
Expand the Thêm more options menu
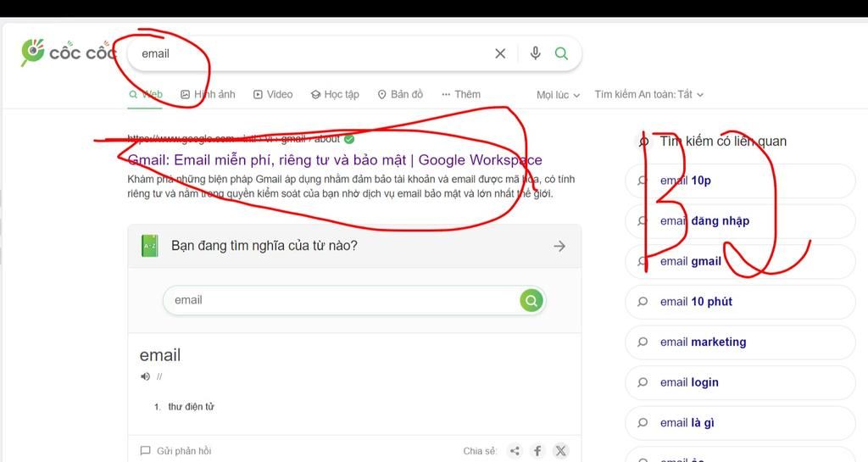click(x=461, y=94)
